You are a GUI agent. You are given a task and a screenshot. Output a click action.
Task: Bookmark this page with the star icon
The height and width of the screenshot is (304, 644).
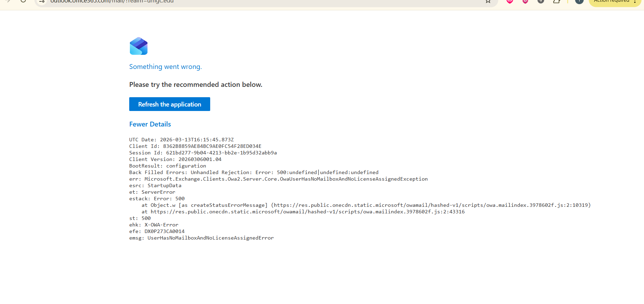(x=488, y=1)
